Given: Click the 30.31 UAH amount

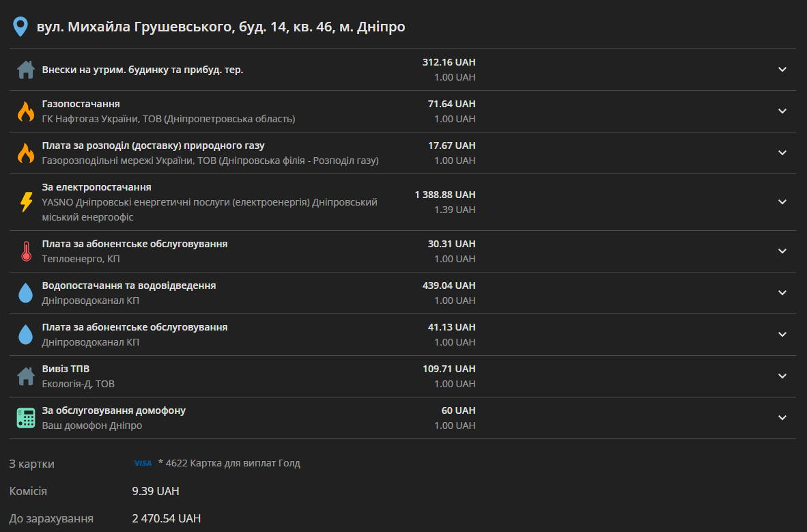Looking at the screenshot, I should (x=451, y=244).
